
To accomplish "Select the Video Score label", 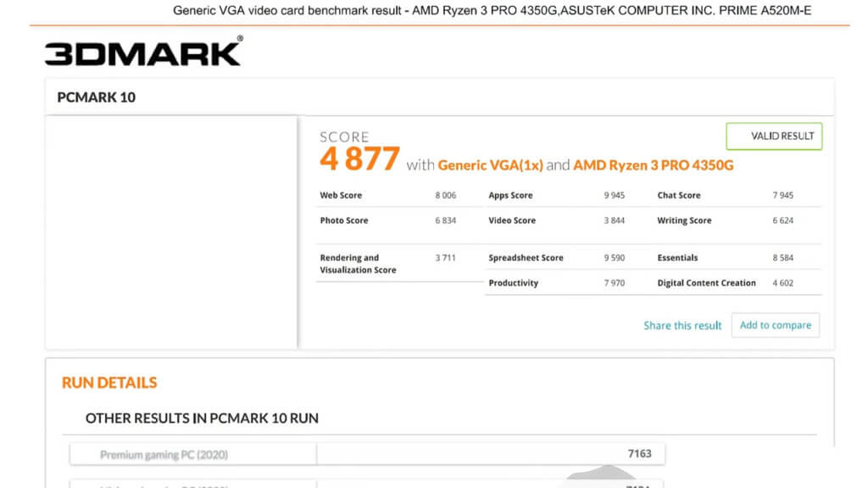I will pos(511,220).
